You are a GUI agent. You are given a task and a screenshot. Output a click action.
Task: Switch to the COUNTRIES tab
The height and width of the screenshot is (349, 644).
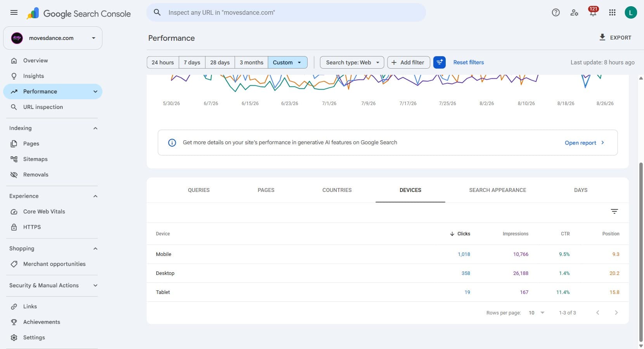point(337,190)
